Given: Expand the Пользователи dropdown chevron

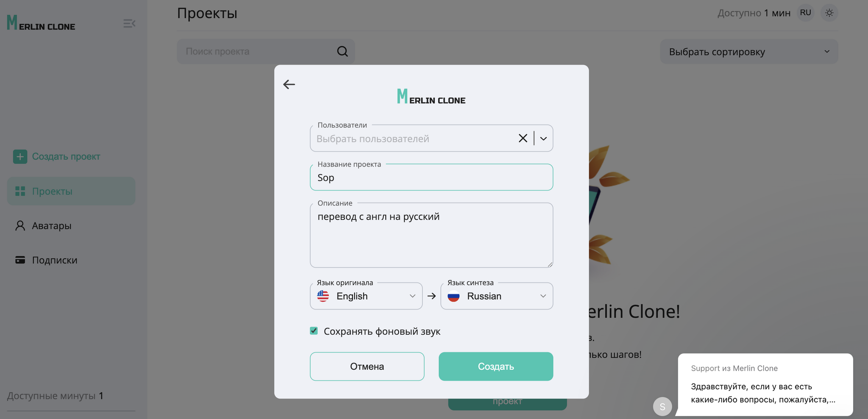Looking at the screenshot, I should tap(543, 139).
